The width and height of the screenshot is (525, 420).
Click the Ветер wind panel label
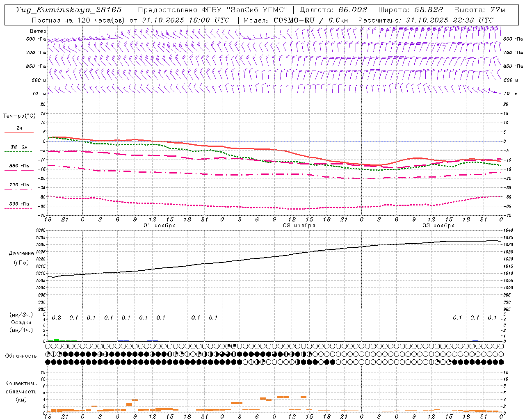tap(38, 31)
